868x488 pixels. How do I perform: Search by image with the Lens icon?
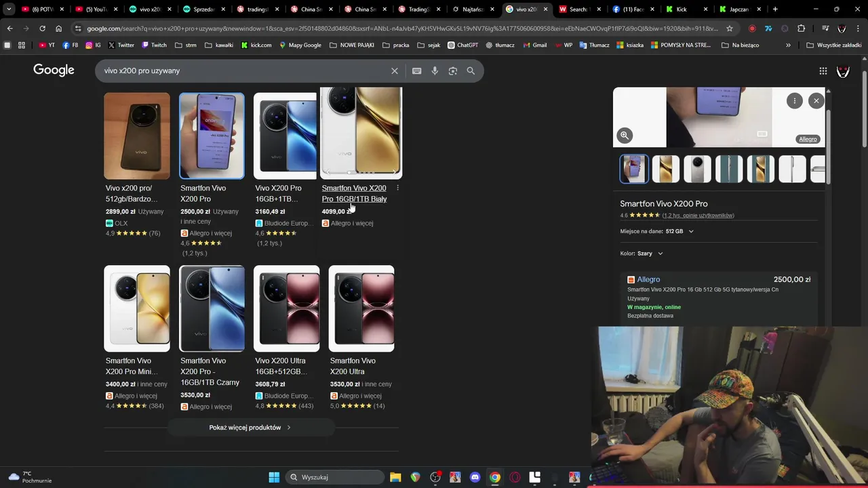click(453, 70)
